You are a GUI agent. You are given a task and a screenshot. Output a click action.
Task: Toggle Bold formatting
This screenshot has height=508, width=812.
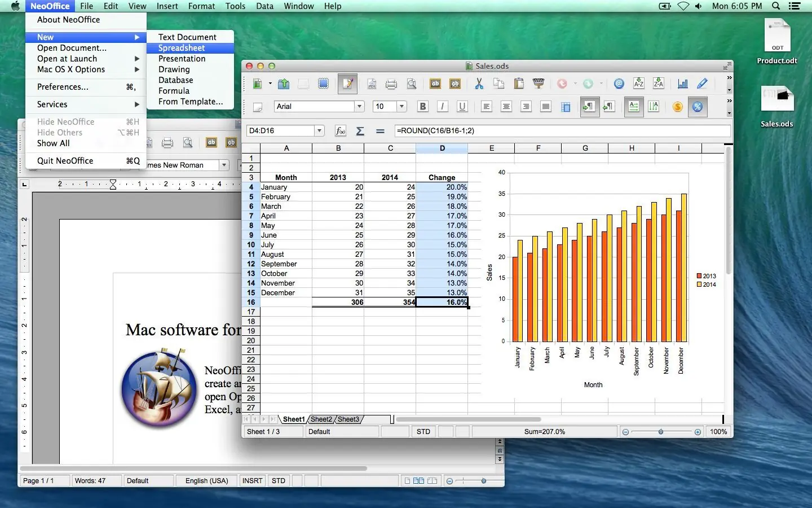click(423, 107)
